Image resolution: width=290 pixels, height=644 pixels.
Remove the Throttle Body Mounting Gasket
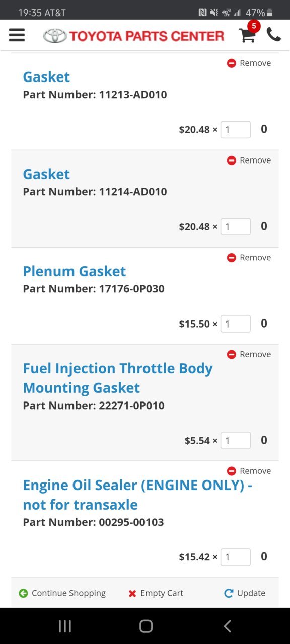249,354
